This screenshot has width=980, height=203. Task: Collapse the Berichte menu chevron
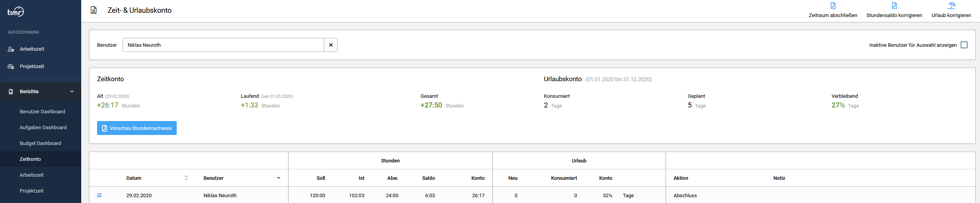pos(72,92)
